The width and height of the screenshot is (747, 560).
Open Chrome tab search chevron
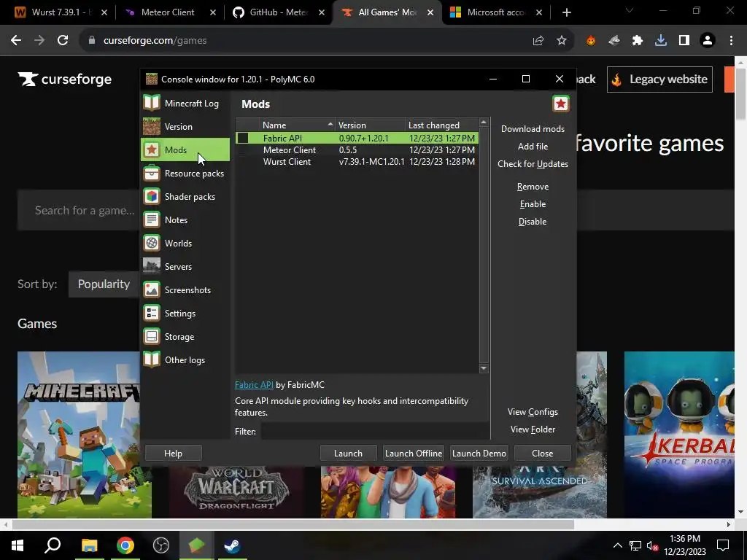point(630,10)
